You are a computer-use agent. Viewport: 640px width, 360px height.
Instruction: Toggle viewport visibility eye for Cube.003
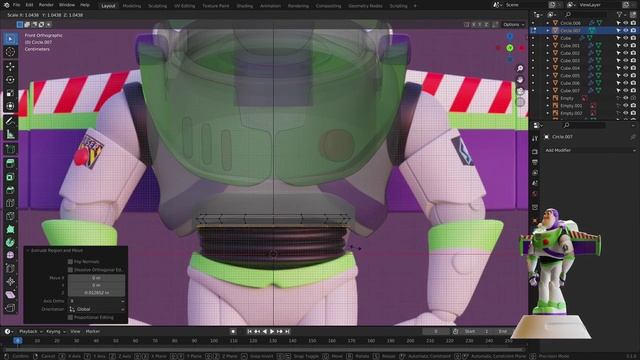pyautogui.click(x=626, y=60)
